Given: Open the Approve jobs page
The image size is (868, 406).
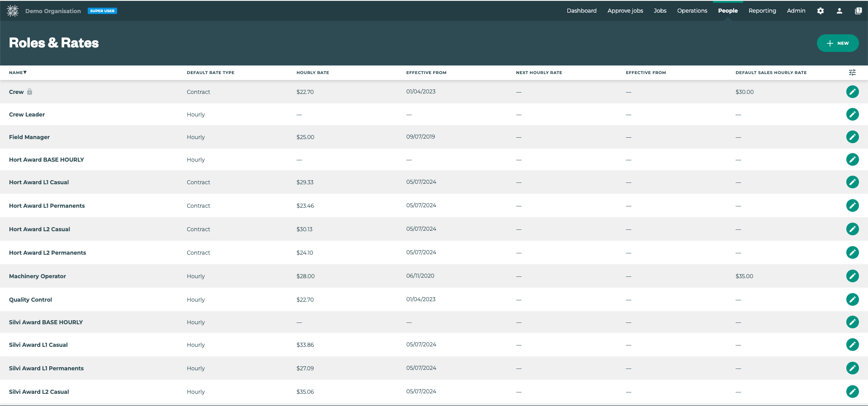Looking at the screenshot, I should click(x=625, y=11).
